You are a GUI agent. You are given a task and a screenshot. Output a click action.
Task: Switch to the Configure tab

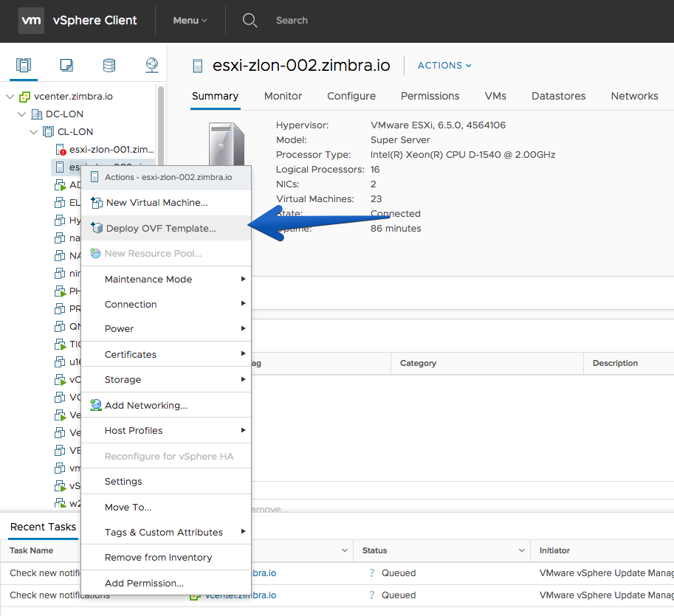coord(351,96)
